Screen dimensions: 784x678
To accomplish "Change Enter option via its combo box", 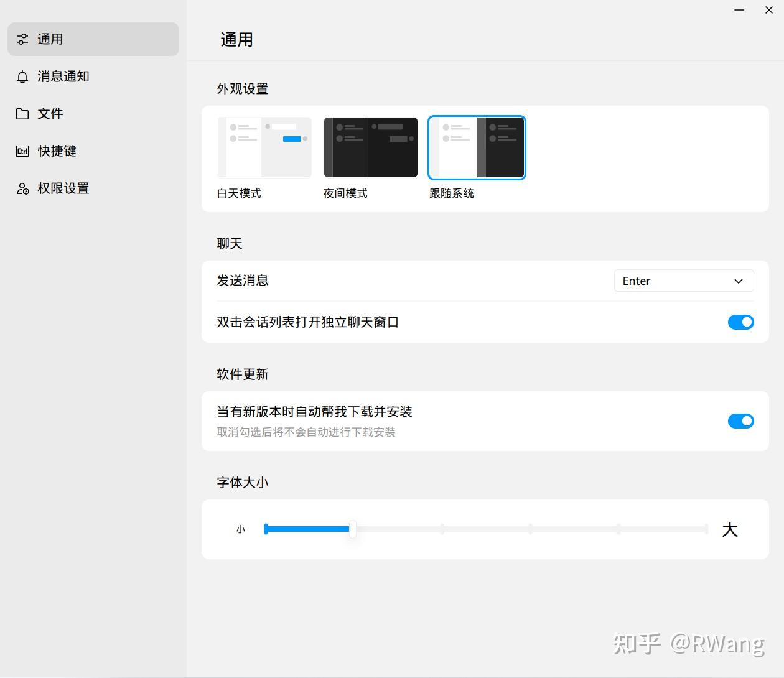I will (x=683, y=281).
